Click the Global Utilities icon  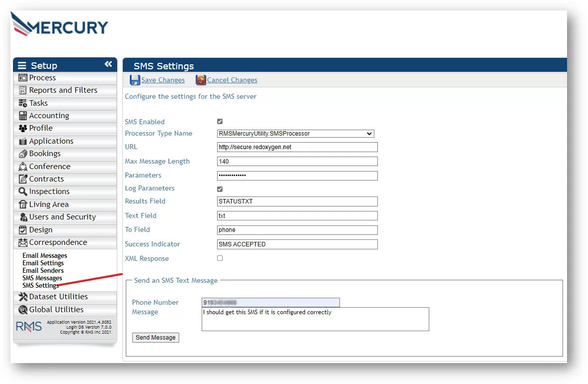[23, 310]
